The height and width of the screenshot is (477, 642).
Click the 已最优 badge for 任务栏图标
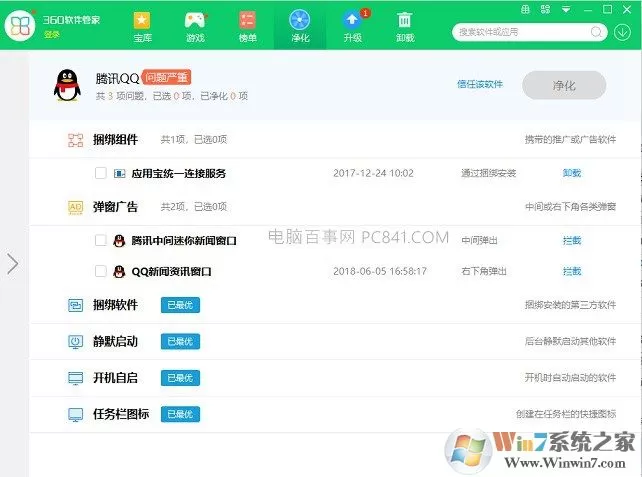(x=180, y=414)
